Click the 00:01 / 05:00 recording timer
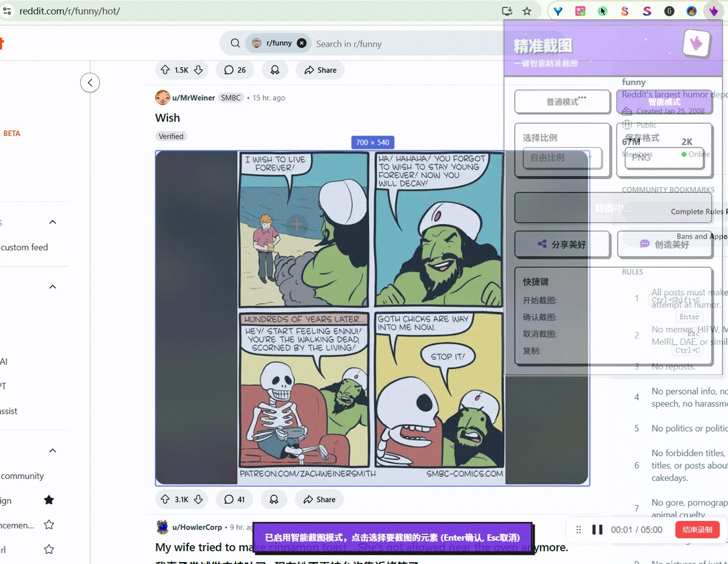The width and height of the screenshot is (728, 564). (x=636, y=529)
